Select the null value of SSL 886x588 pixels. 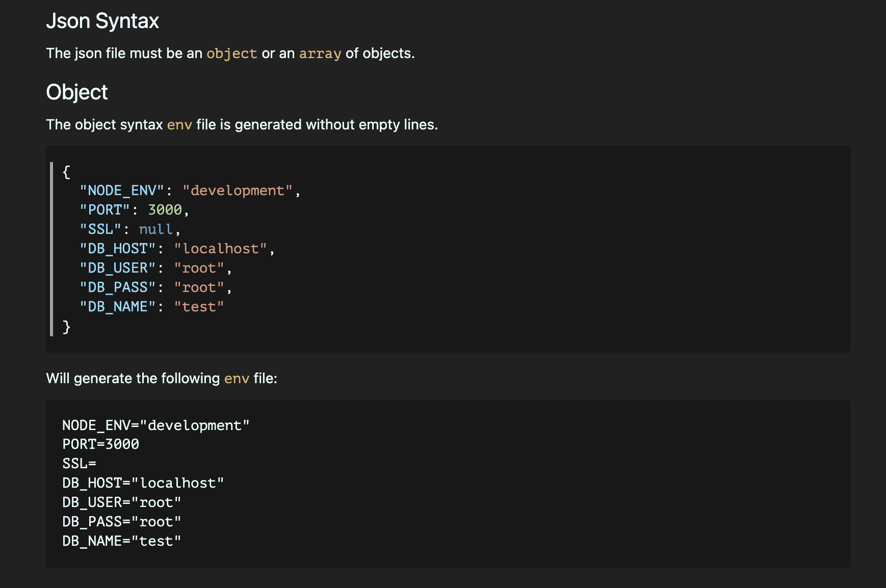[x=155, y=229]
